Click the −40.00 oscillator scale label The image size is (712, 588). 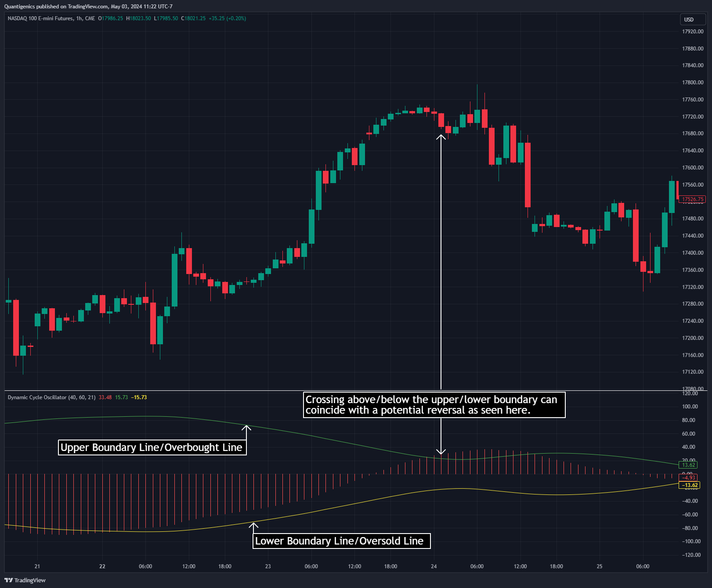point(690,501)
